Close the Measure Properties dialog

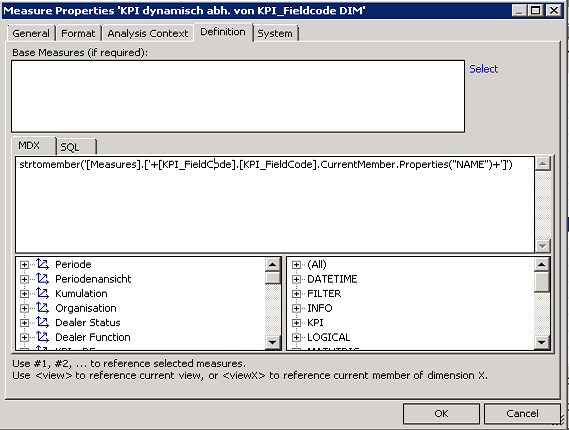point(554,10)
